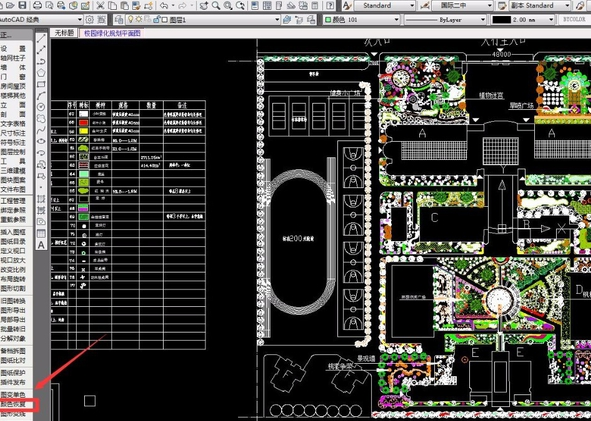
Task: Redo the undone action
Action: 182,5
